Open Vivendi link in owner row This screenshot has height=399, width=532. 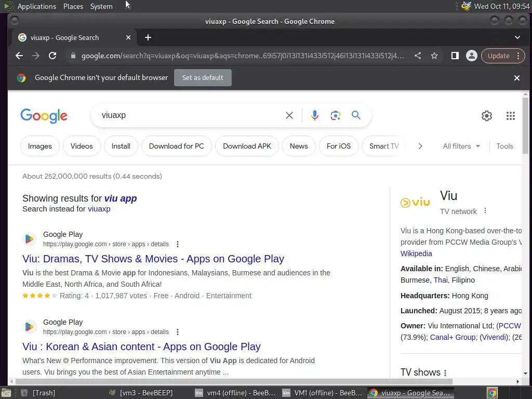coord(494,337)
